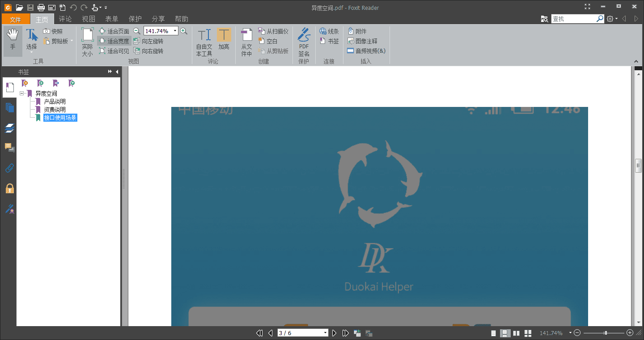Screen dimensions: 644x340
Task: Toggle Fit Width (适合宽度) view
Action: point(114,41)
